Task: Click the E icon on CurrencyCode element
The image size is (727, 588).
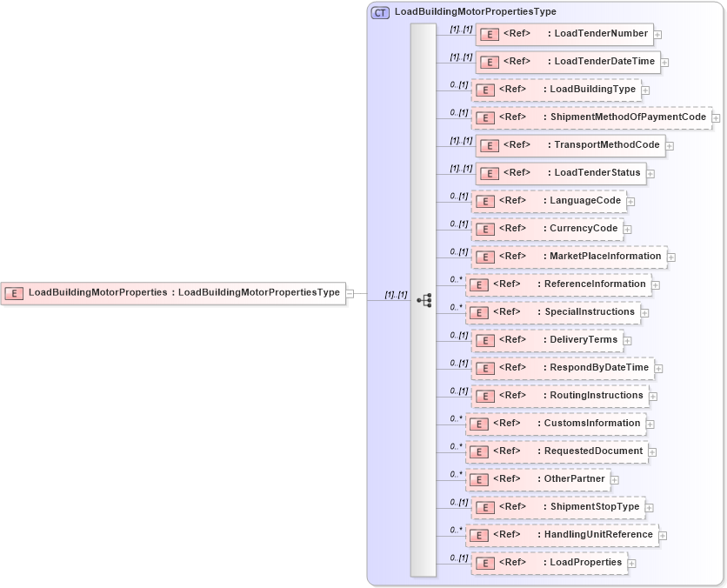Action: pos(484,229)
